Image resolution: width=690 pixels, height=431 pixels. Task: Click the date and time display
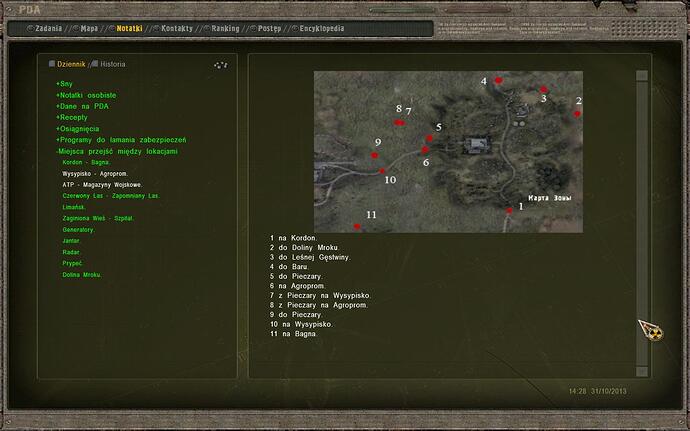pyautogui.click(x=597, y=391)
